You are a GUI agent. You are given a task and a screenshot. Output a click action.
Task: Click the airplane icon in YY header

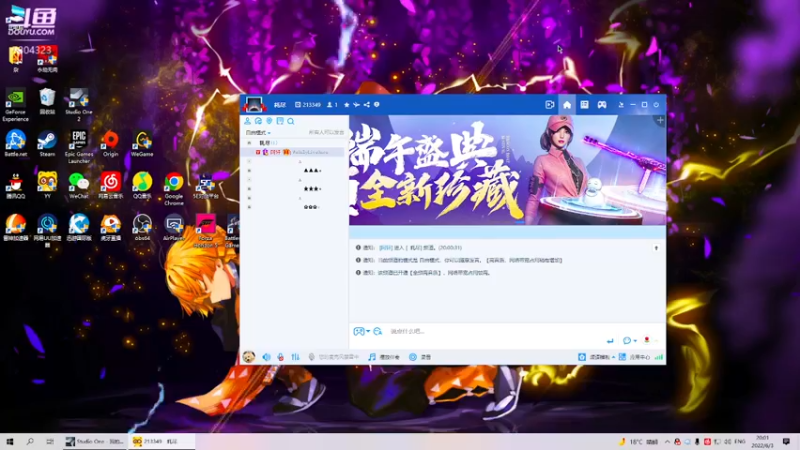356,105
